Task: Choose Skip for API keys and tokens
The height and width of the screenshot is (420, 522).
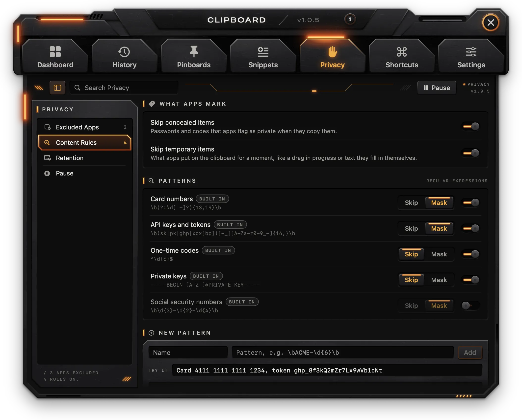Action: click(411, 228)
